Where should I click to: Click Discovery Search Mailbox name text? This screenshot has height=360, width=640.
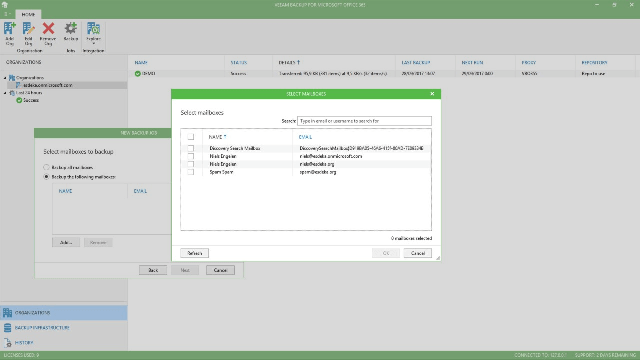coord(235,149)
